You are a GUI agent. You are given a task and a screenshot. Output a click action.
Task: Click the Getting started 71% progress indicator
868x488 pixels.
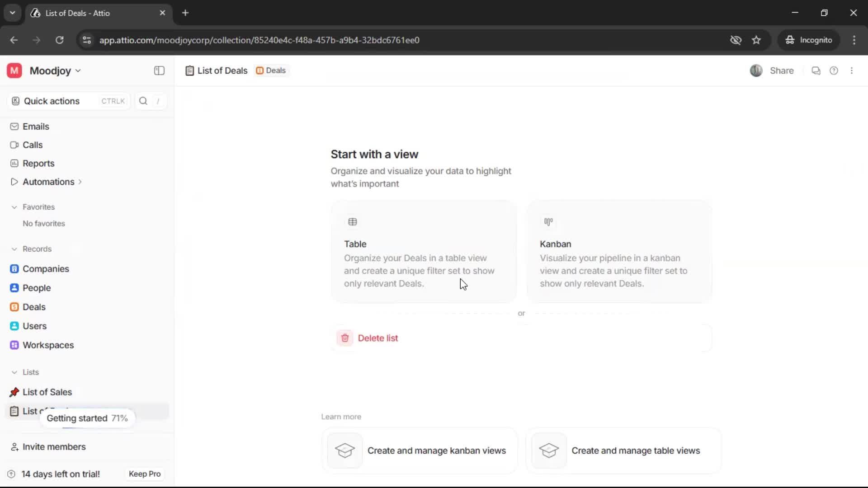[x=87, y=418]
